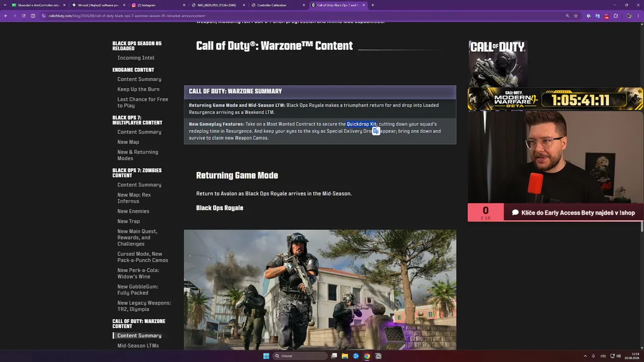Open a new browser tab
644x362 pixels.
[373, 5]
